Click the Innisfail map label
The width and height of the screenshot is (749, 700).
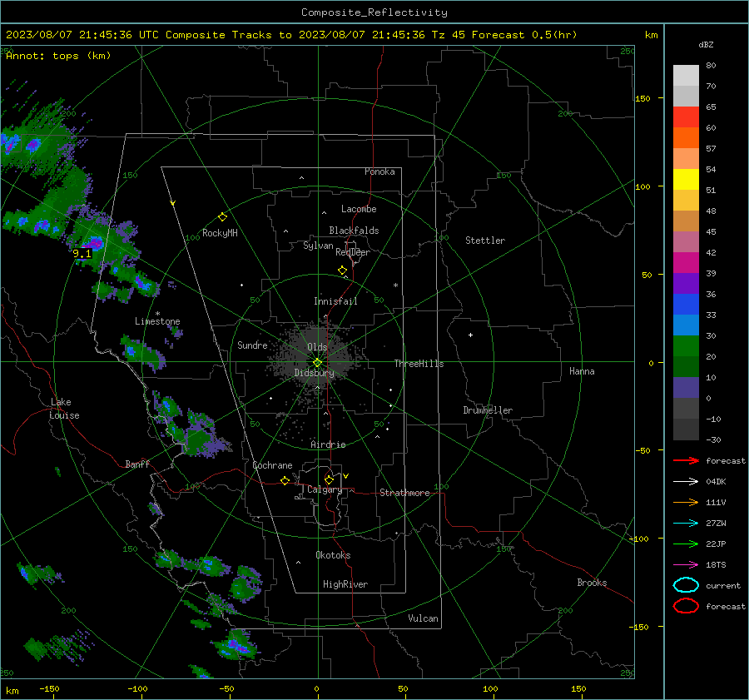[x=335, y=301]
